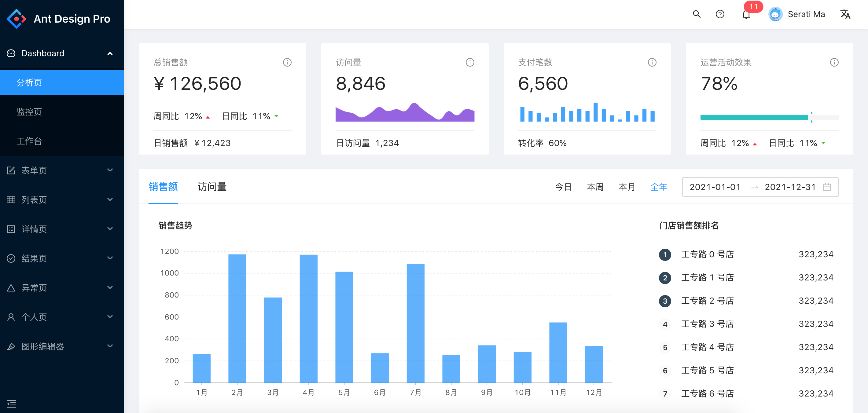This screenshot has height=413, width=868.
Task: Collapse the Dashboard menu section
Action: [x=62, y=53]
